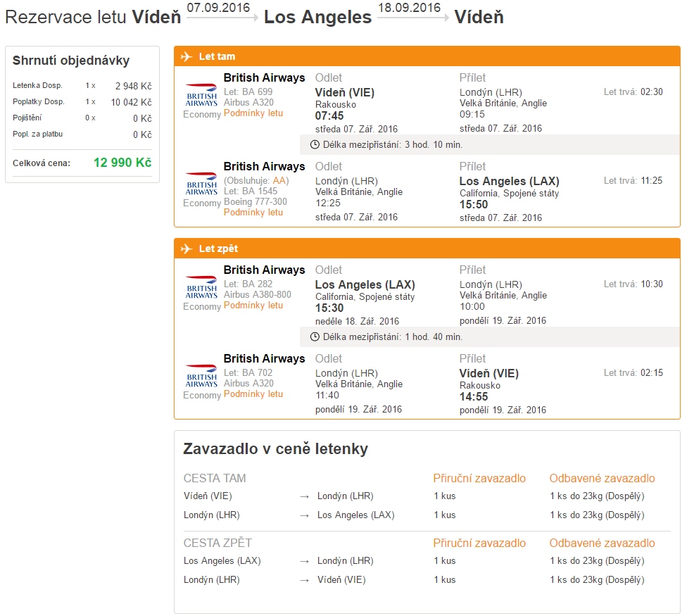The image size is (682, 616).
Task: Click flight number Let: BA 1545
Action: [251, 191]
